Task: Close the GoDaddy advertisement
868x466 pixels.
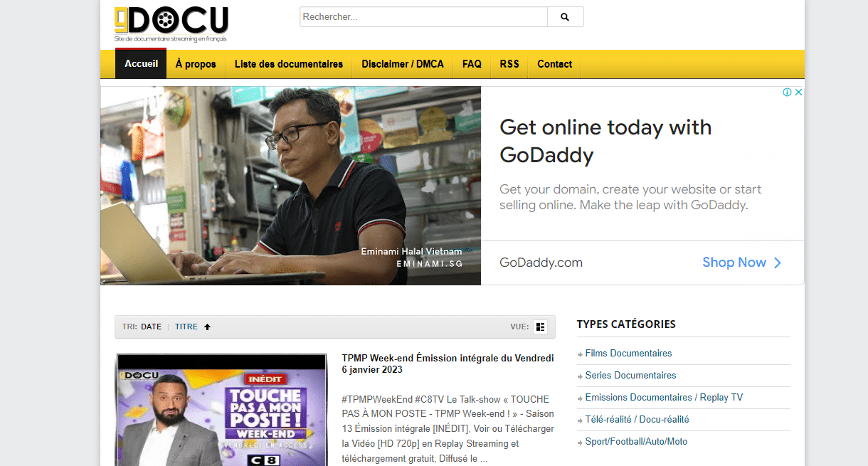Action: tap(798, 92)
